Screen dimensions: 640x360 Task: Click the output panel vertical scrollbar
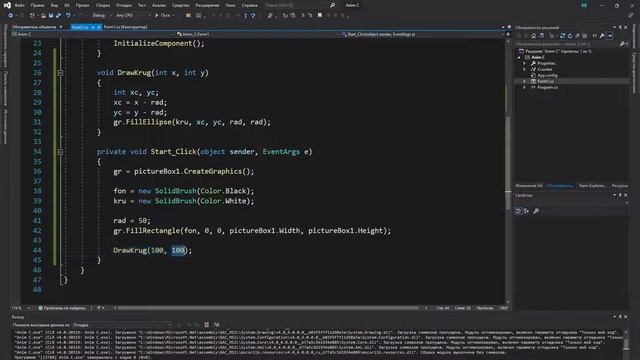pyautogui.click(x=626, y=343)
